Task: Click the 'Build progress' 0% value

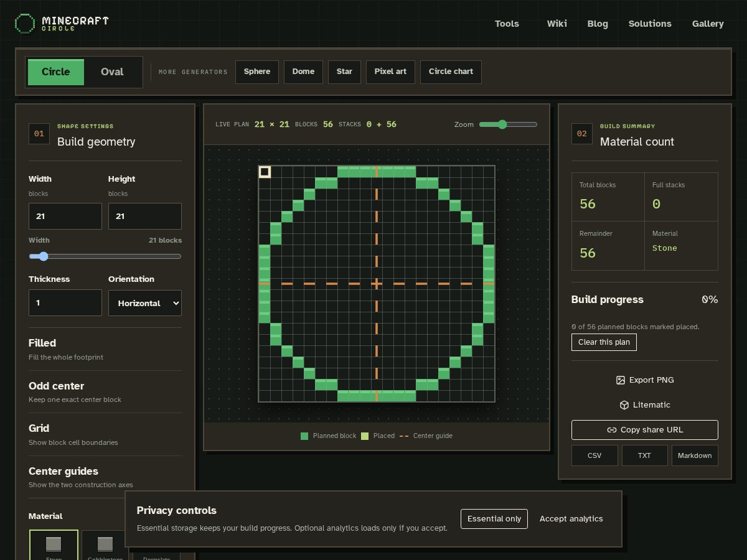Action: pos(710,299)
